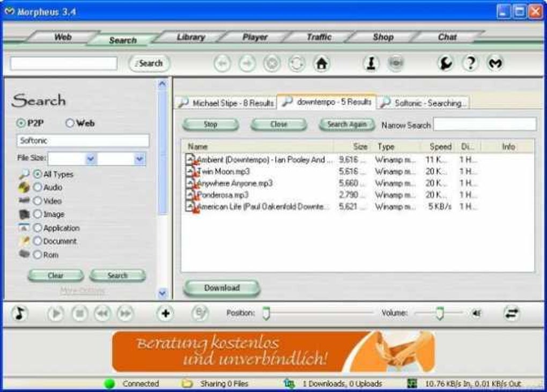Mute audio with the speaker icon
This screenshot has height=392, width=547.
pos(477,314)
